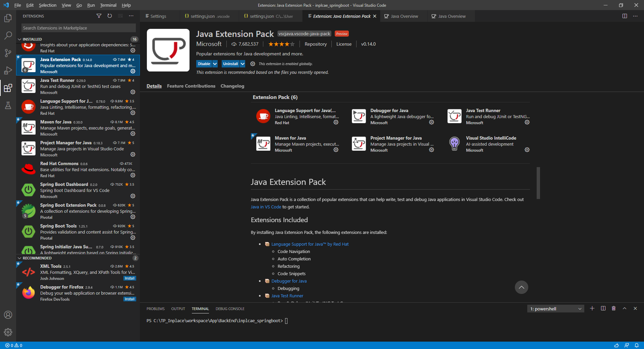Open the Disable button dropdown arrow
This screenshot has width=644, height=349.
[215, 64]
